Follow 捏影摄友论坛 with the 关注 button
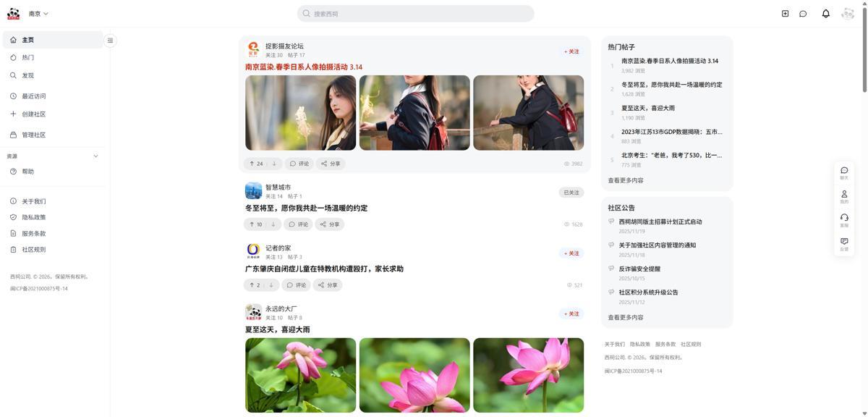Image resolution: width=868 pixels, height=417 pixels. pos(571,51)
